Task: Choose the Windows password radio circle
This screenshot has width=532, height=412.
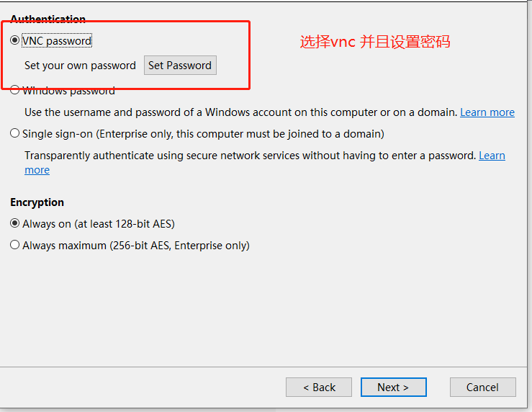Action: pos(15,91)
